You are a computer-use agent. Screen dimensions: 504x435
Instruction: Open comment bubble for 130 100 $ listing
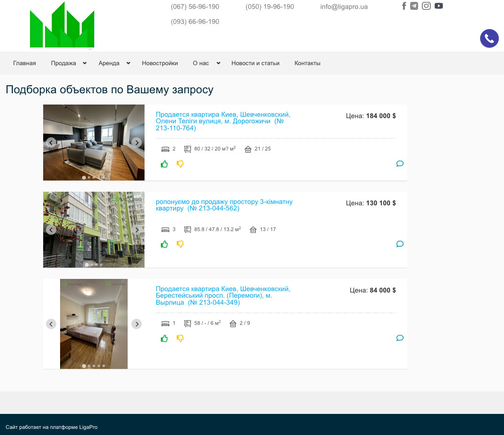click(400, 244)
